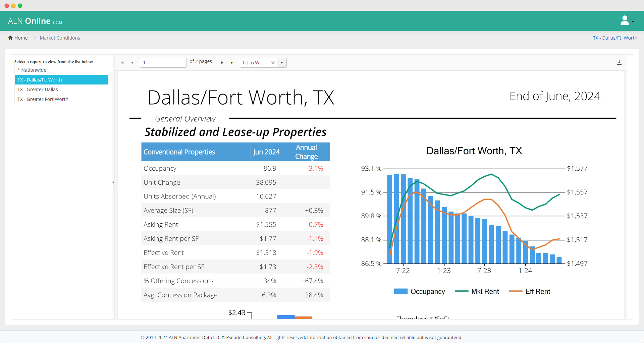Open user account menu

click(x=627, y=21)
